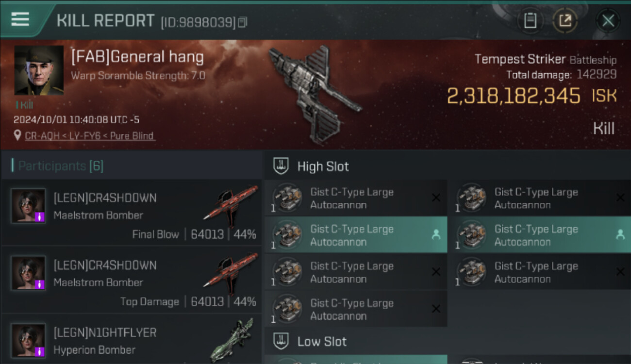Click General hang's portrait
This screenshot has width=631, height=364.
39,70
